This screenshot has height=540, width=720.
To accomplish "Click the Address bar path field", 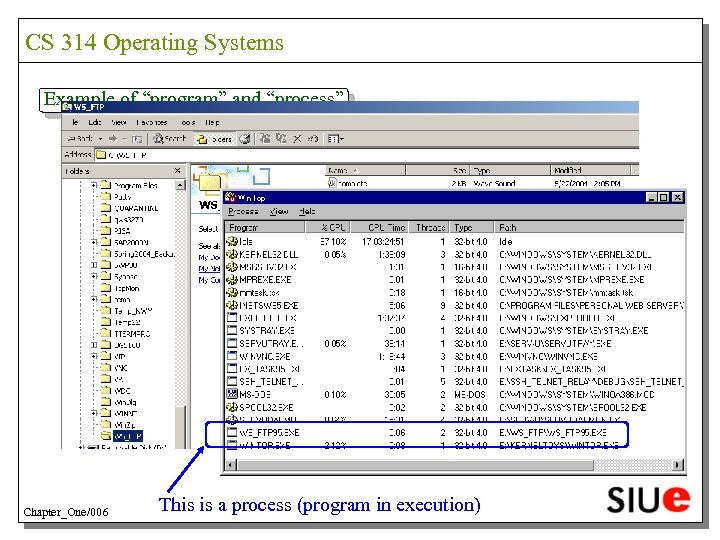I will coord(367,155).
